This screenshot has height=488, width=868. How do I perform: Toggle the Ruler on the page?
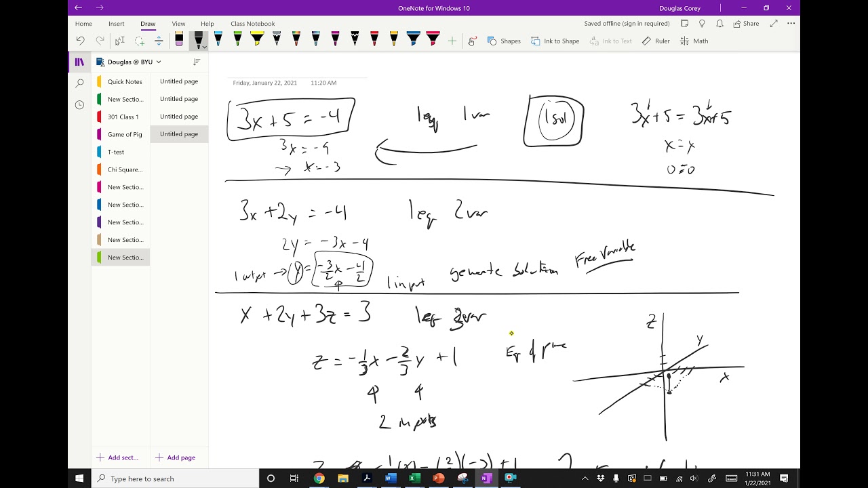pyautogui.click(x=656, y=41)
